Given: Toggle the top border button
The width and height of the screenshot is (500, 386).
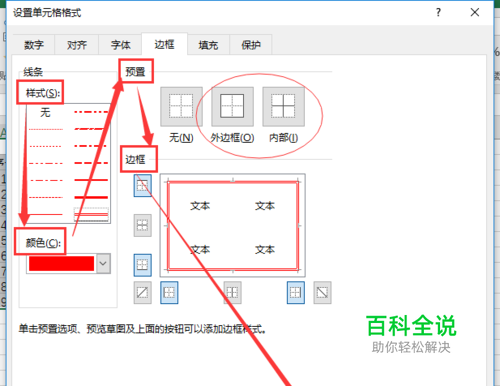Looking at the screenshot, I should [x=143, y=186].
